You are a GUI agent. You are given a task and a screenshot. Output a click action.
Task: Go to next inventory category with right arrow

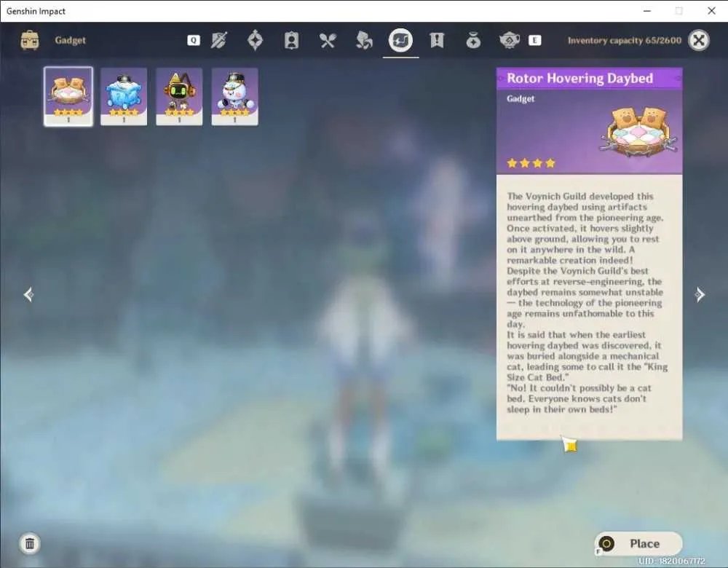pyautogui.click(x=700, y=294)
